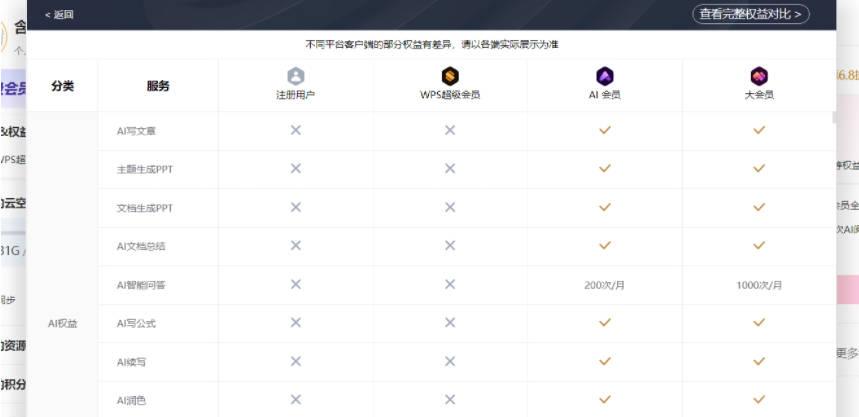The width and height of the screenshot is (859, 417).
Task: Click the AI写公式 service label
Action: tap(136, 323)
